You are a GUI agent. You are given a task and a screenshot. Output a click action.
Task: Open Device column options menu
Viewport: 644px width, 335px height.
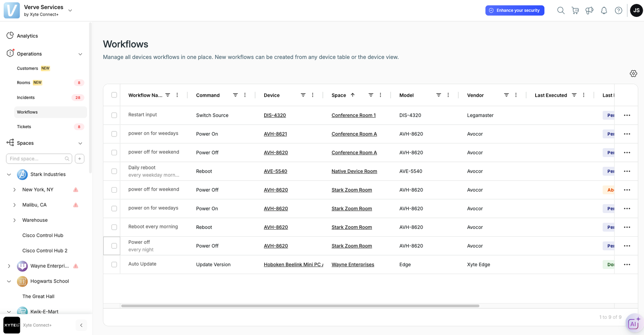[x=313, y=95]
